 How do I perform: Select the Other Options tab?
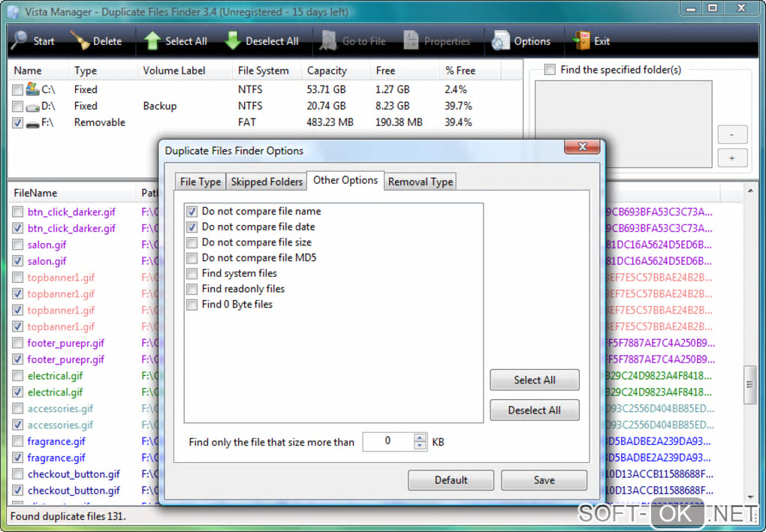345,180
